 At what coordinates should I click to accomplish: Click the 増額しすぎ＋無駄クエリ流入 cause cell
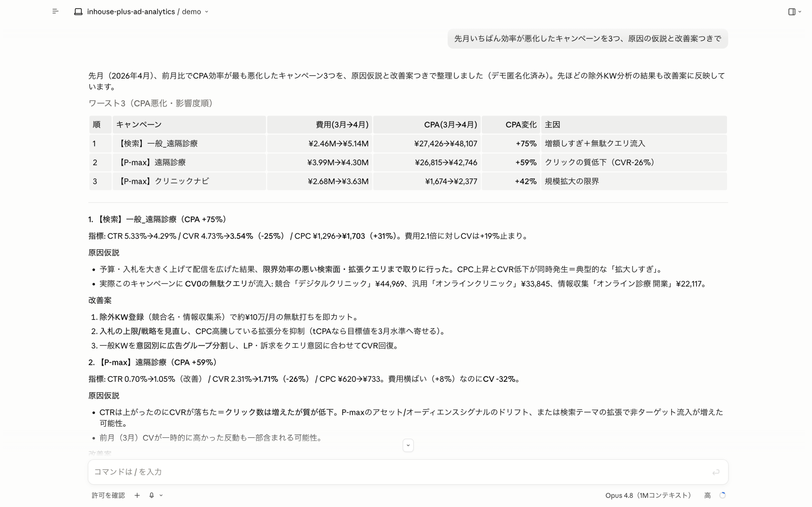point(634,144)
